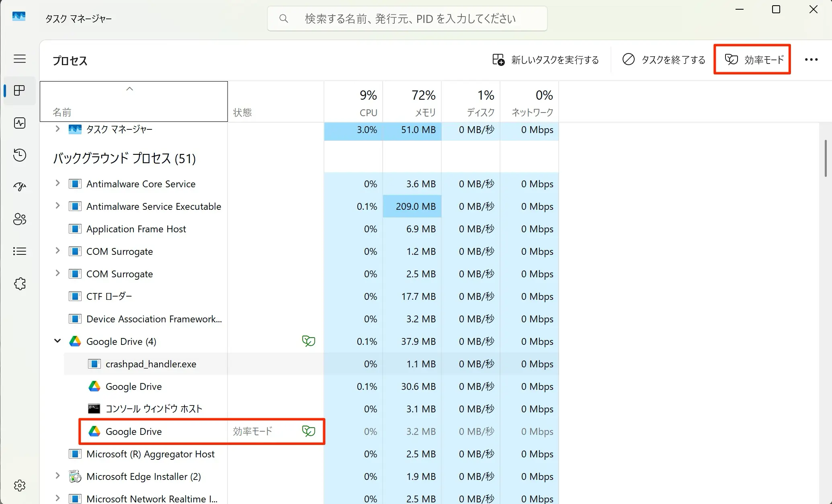Click the タスクを終了する end task button

tap(664, 60)
